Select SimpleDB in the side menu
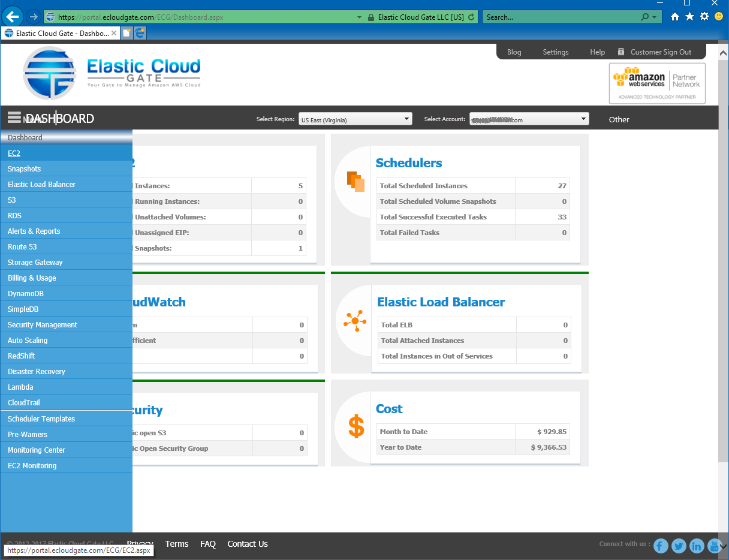The height and width of the screenshot is (560, 729). point(66,309)
